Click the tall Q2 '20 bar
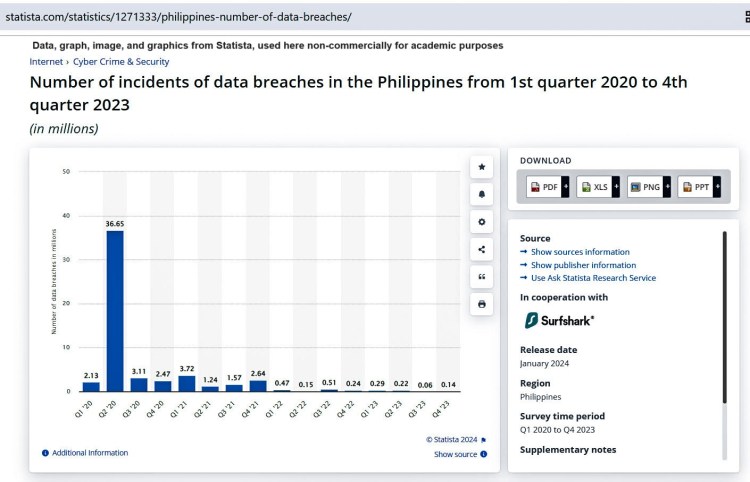 115,310
